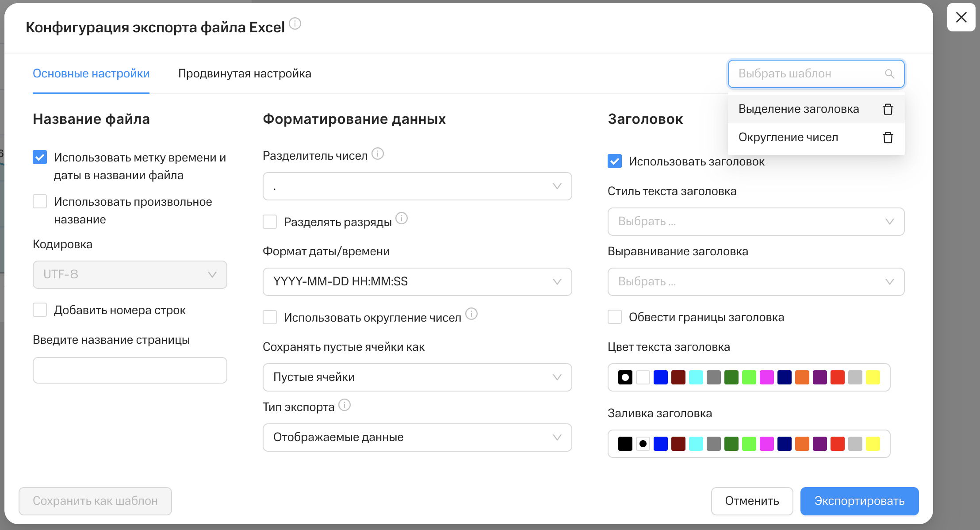
Task: Pick yellow swatch for header fill
Action: point(873,444)
